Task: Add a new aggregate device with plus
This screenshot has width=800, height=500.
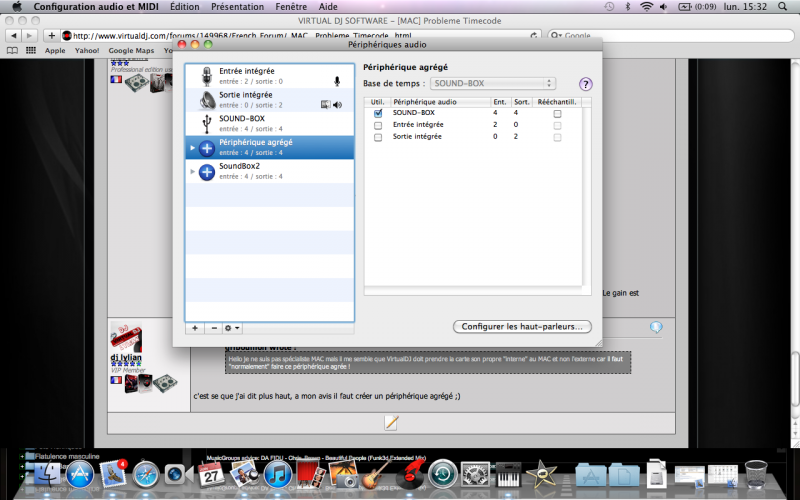Action: [195, 328]
